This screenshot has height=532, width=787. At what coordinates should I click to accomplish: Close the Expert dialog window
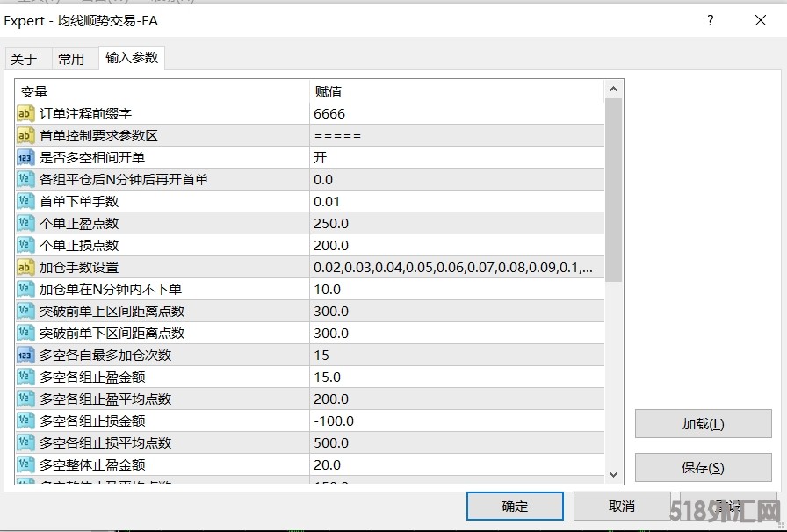[x=761, y=20]
